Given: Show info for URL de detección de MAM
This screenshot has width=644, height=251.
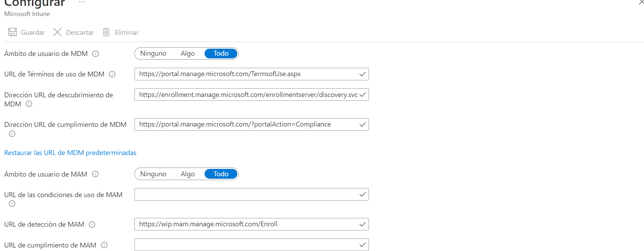Looking at the screenshot, I should (92, 225).
